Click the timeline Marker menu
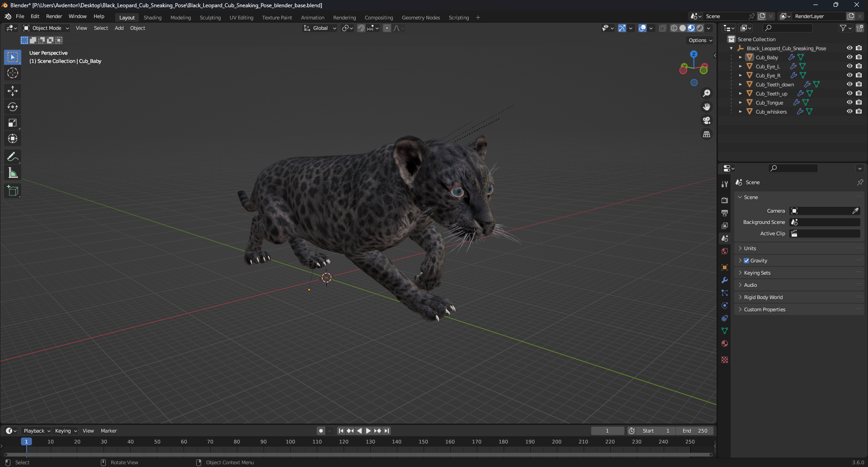Viewport: 868px width, 467px height. click(x=108, y=431)
